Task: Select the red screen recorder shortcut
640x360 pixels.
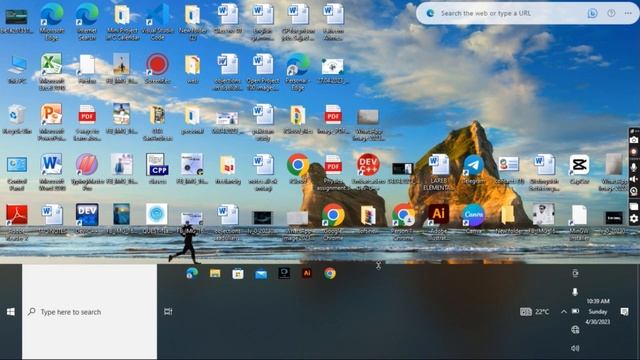Action: (157, 69)
